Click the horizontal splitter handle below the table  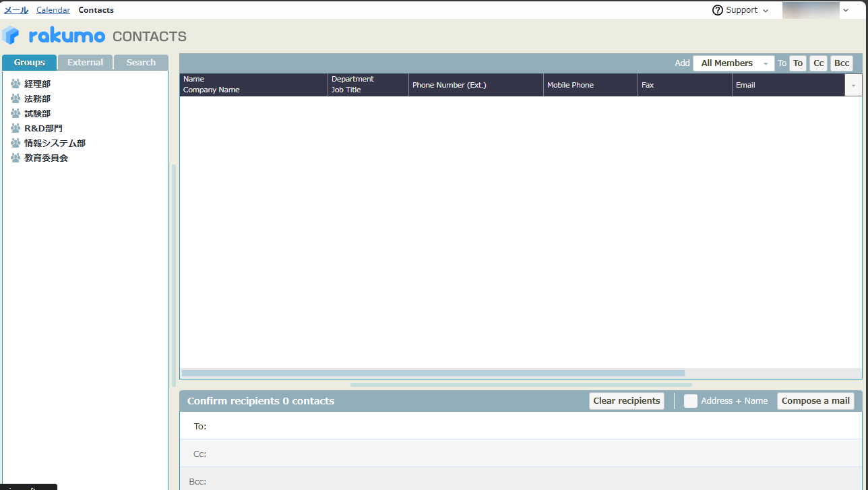(x=521, y=385)
